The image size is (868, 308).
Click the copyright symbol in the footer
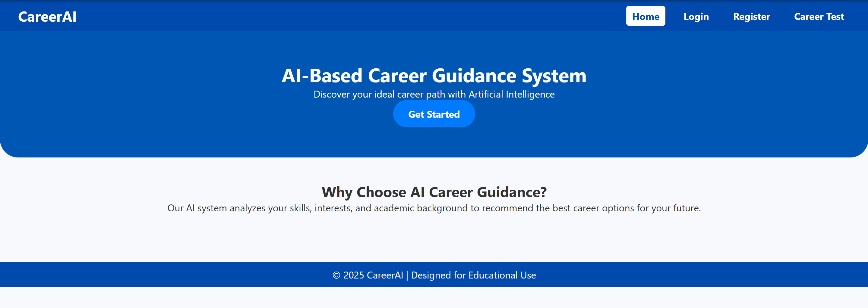336,275
